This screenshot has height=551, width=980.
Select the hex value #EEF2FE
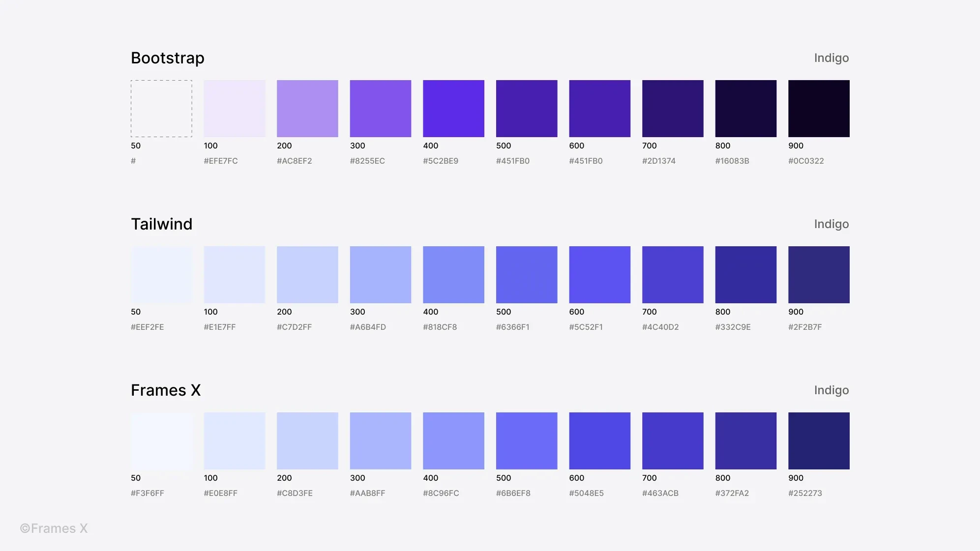pos(148,327)
